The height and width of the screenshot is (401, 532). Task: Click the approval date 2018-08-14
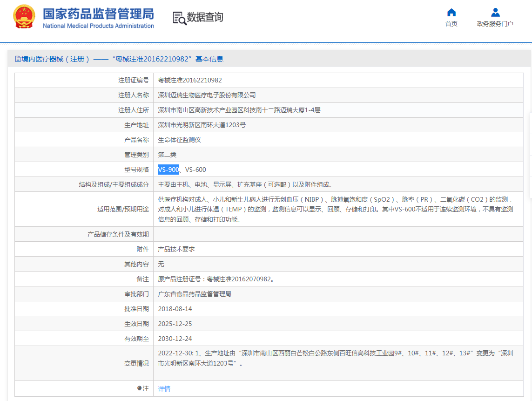[x=175, y=309]
